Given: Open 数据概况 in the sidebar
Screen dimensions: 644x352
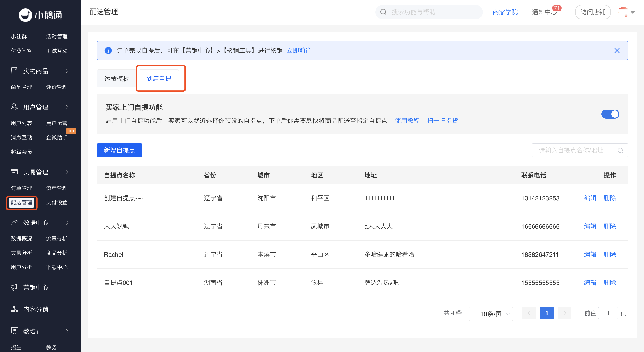Looking at the screenshot, I should click(x=21, y=239).
